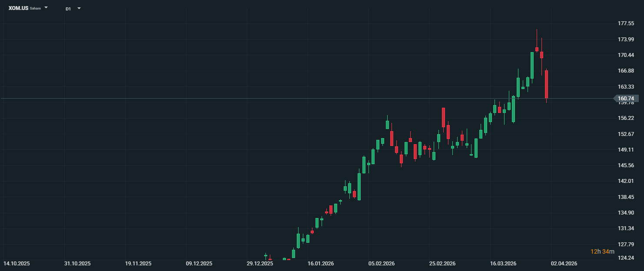Click the 177.55 price axis label
The width and height of the screenshot is (644, 271).
tap(626, 23)
